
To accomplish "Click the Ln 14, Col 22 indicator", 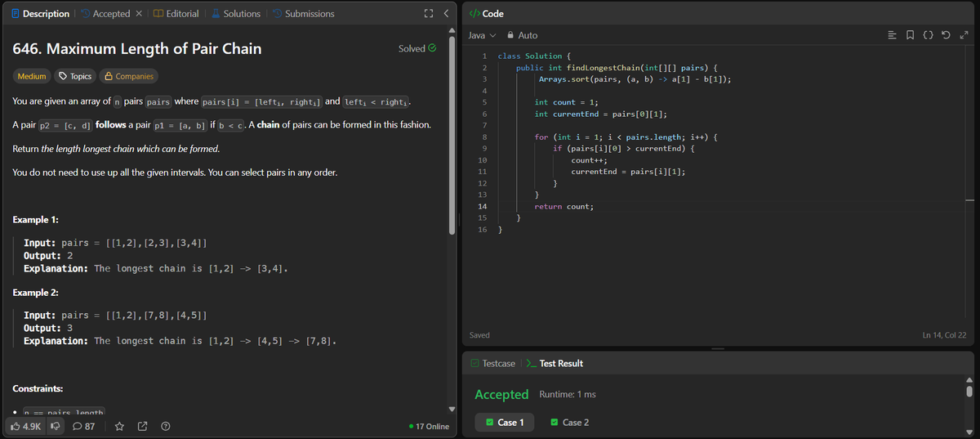I will click(x=943, y=335).
